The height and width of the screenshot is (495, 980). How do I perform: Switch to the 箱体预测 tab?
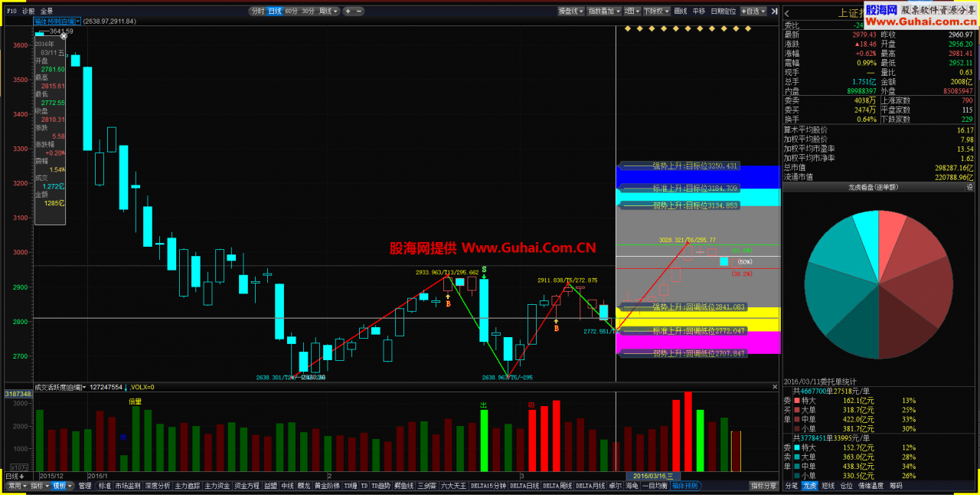click(684, 486)
